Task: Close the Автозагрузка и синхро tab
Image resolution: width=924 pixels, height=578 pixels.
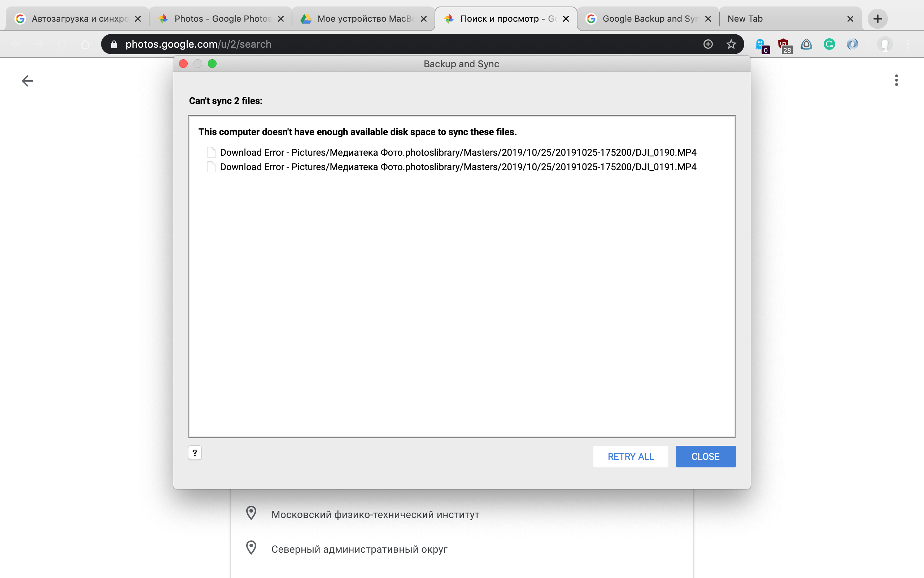Action: click(x=138, y=19)
